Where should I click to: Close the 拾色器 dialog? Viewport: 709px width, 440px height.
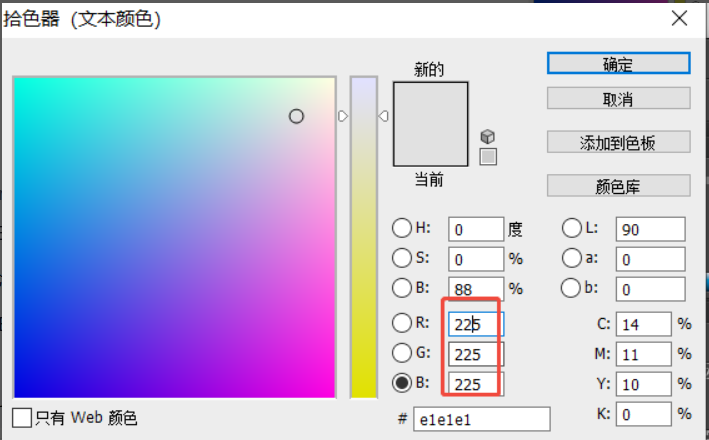pyautogui.click(x=680, y=19)
